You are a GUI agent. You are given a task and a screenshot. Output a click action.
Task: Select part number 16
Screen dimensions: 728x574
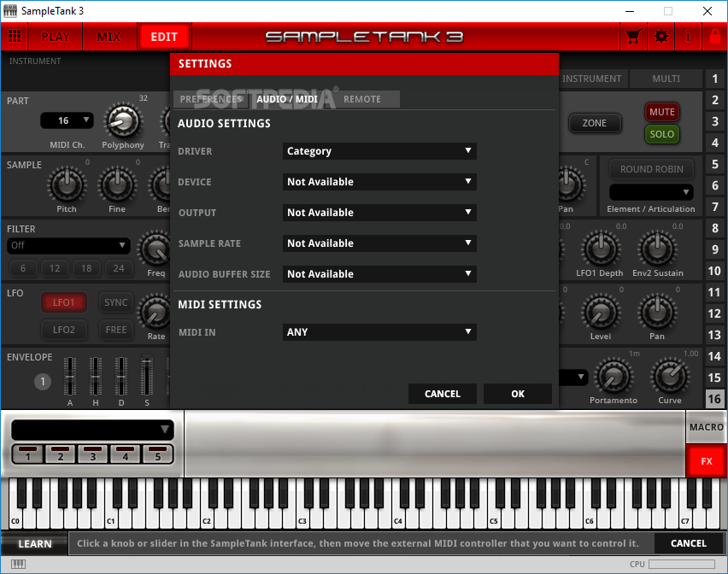point(715,399)
